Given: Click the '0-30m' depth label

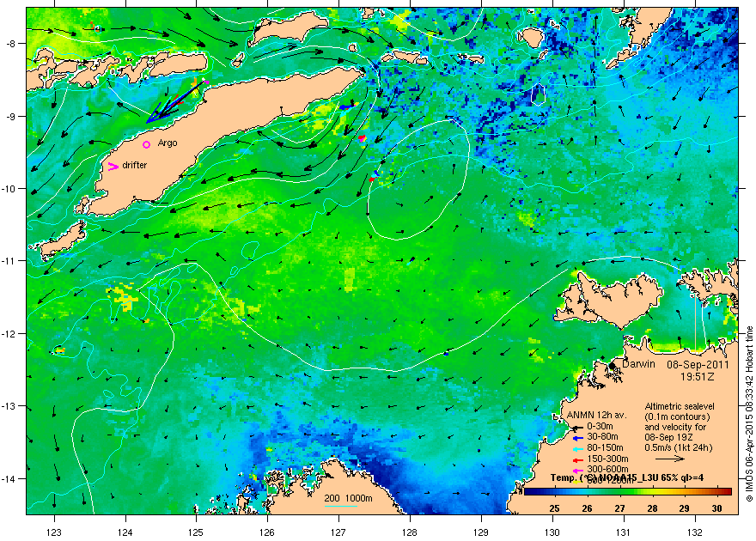Looking at the screenshot, I should coord(600,426).
